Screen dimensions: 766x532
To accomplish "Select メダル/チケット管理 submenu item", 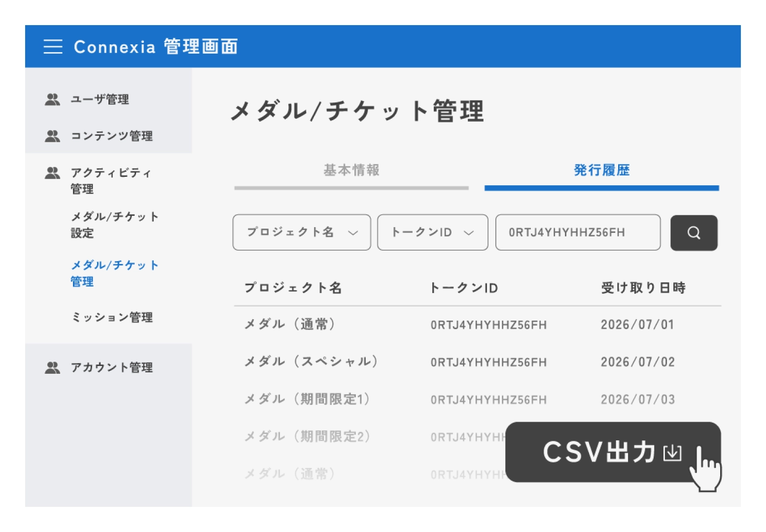I will click(x=114, y=273).
